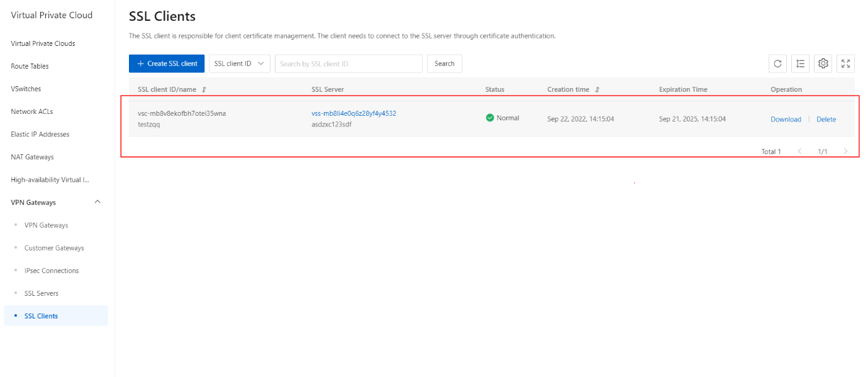Open Route Tables in the sidebar

coord(30,66)
